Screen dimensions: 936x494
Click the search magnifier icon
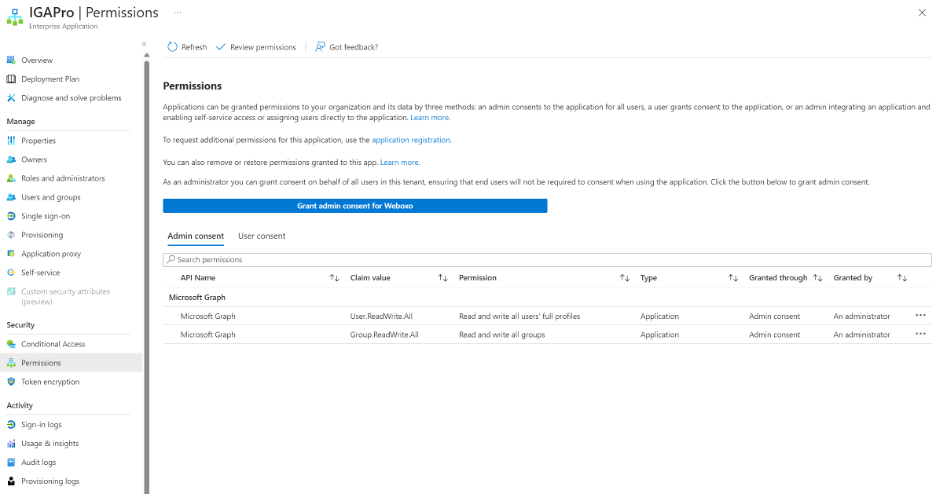tap(171, 260)
